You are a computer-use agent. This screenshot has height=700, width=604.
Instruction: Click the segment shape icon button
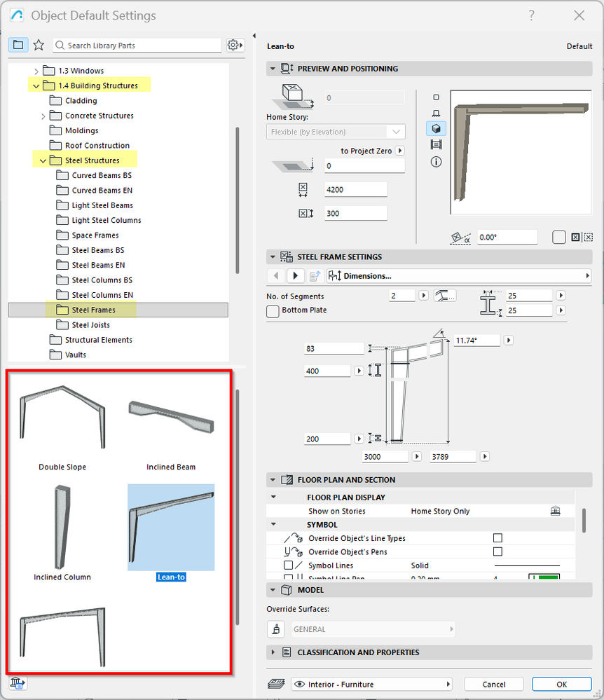pyautogui.click(x=445, y=296)
